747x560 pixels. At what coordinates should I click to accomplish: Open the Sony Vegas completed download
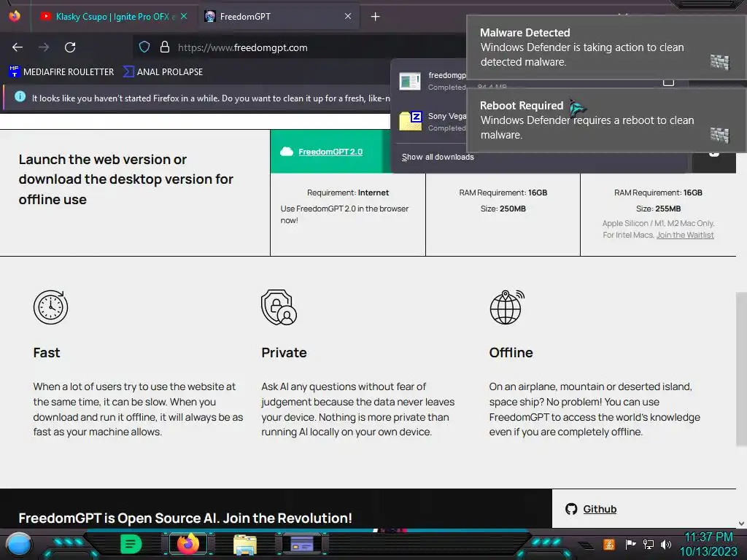tap(431, 122)
